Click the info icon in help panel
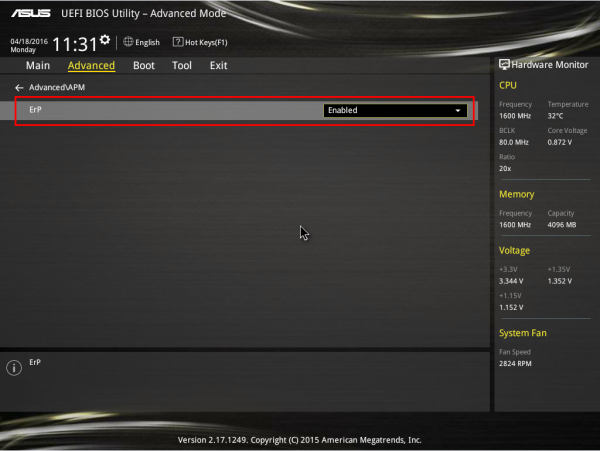The height and width of the screenshot is (451, 600). pyautogui.click(x=14, y=368)
